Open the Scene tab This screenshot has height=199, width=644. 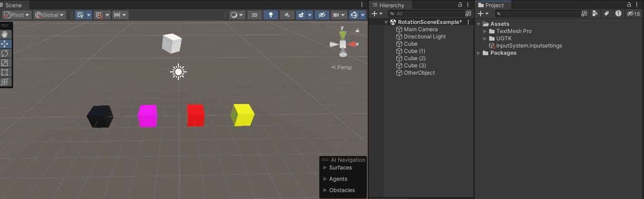click(14, 5)
